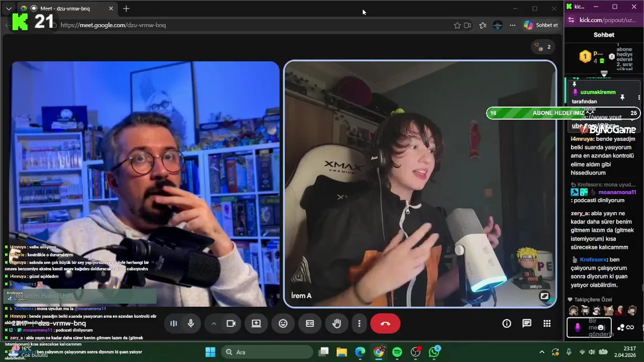This screenshot has width=644, height=362.
Task: Open Microsoft Edge from the taskbar
Action: (x=360, y=352)
